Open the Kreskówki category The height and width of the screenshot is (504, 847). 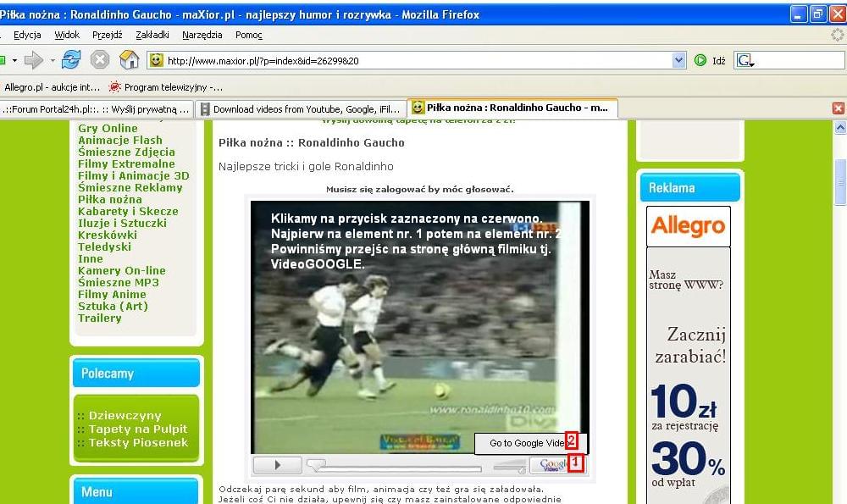108,235
